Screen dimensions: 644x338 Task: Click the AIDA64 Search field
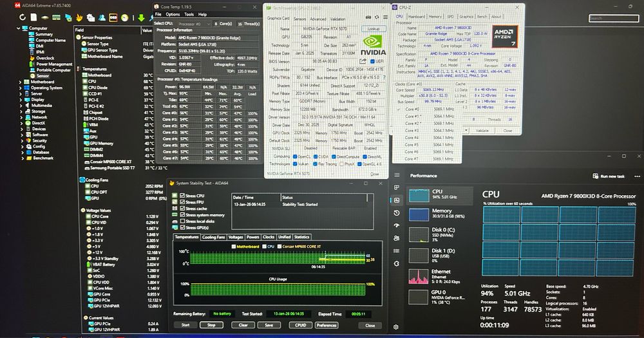[613, 19]
